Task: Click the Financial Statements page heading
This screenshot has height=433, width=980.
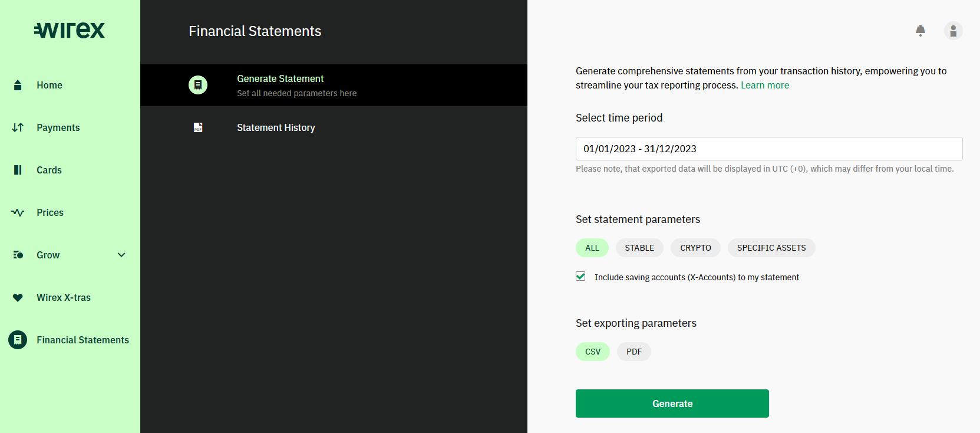Action: 255,31
